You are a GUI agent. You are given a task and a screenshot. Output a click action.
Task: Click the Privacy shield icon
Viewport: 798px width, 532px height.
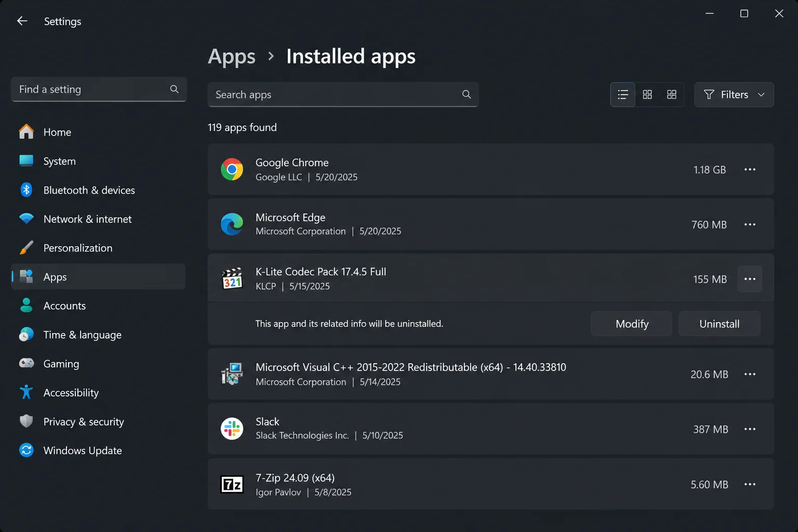(x=26, y=421)
